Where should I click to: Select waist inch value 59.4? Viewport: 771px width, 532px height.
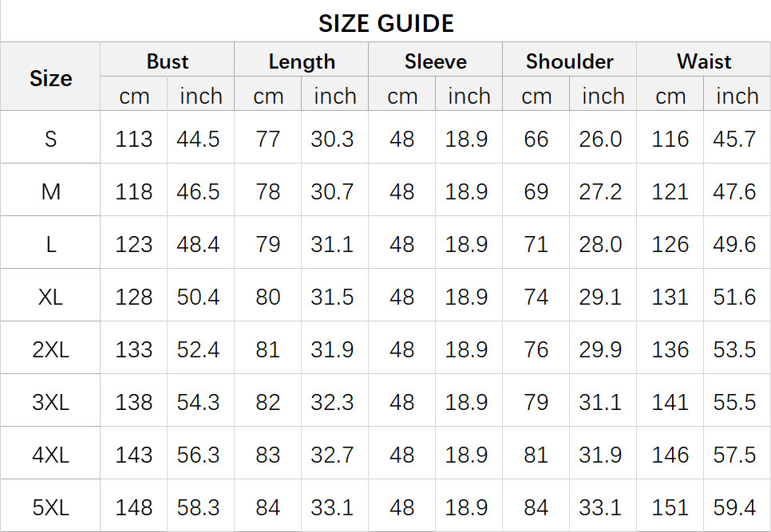[734, 507]
